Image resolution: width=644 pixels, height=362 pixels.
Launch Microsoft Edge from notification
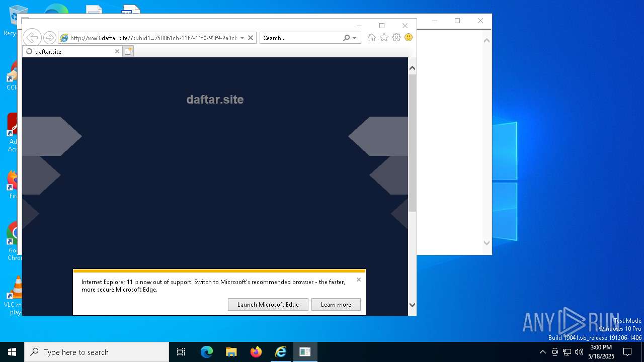click(x=268, y=304)
